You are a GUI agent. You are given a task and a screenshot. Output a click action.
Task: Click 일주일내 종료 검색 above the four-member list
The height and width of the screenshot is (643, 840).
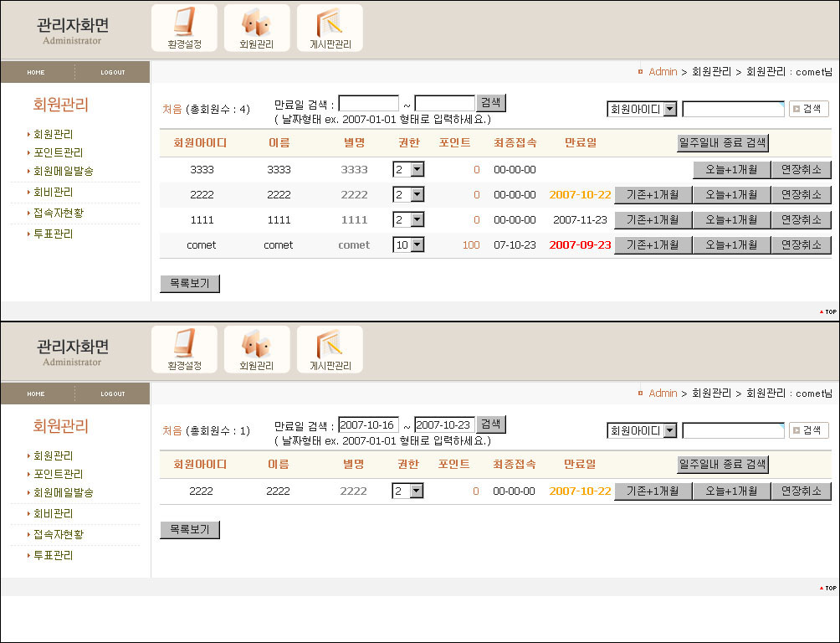[x=722, y=142]
